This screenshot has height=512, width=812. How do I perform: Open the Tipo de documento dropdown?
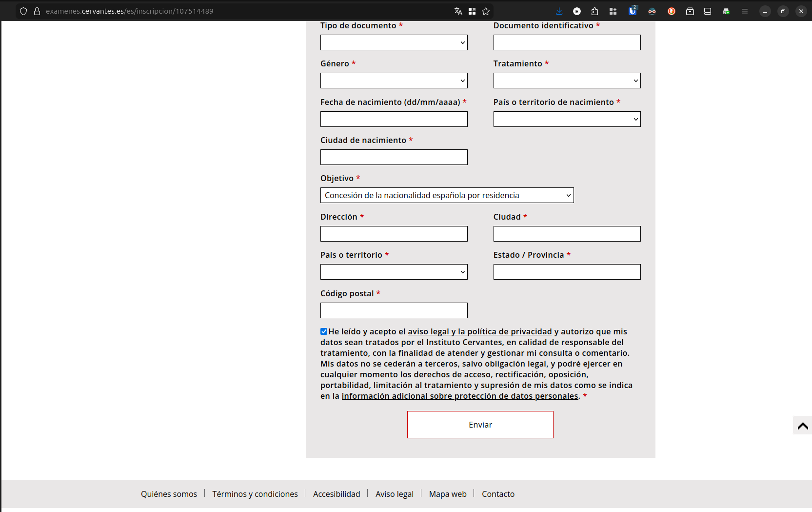[394, 42]
